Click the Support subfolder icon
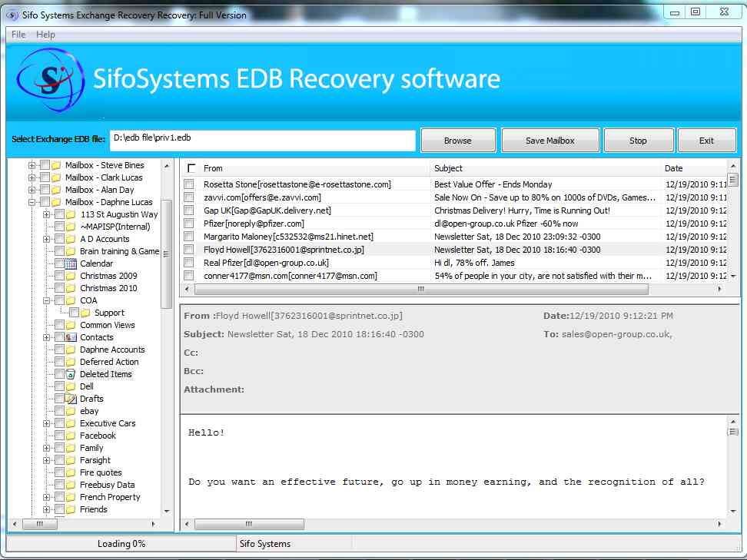Screen dimensions: 747x560 (x=85, y=313)
